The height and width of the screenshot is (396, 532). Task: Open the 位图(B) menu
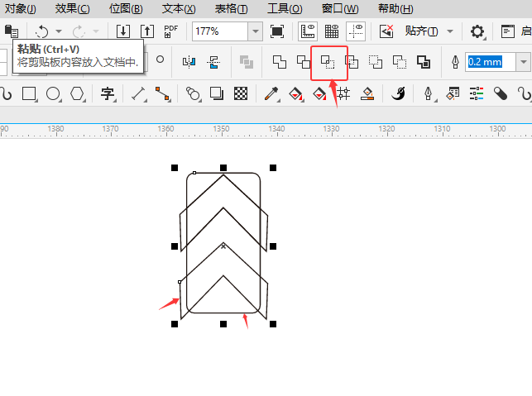coord(126,8)
